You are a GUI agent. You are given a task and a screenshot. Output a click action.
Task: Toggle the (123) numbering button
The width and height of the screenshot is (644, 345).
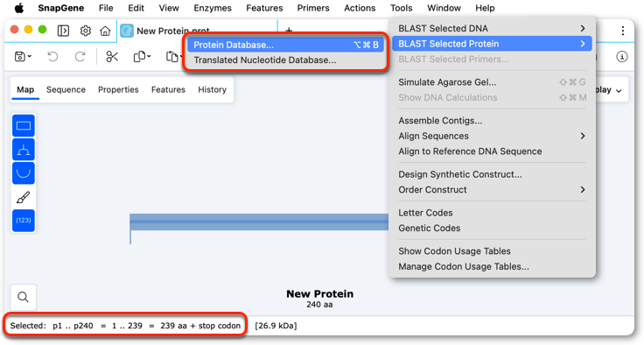tap(24, 221)
